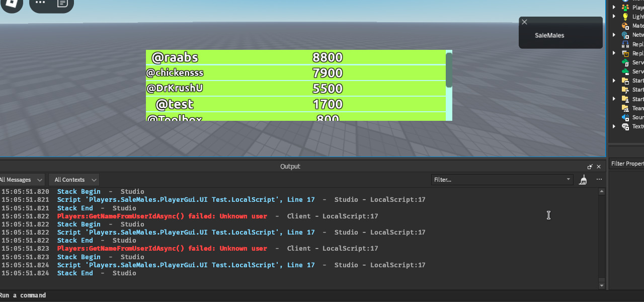Screen dimensions: 644x302
Task: Close the SaleMales player overlay with the X
Action: coord(524,22)
